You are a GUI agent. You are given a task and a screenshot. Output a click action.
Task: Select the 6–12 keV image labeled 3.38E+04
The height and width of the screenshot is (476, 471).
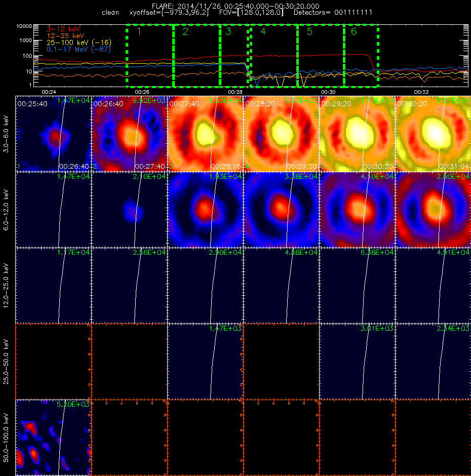tap(281, 210)
